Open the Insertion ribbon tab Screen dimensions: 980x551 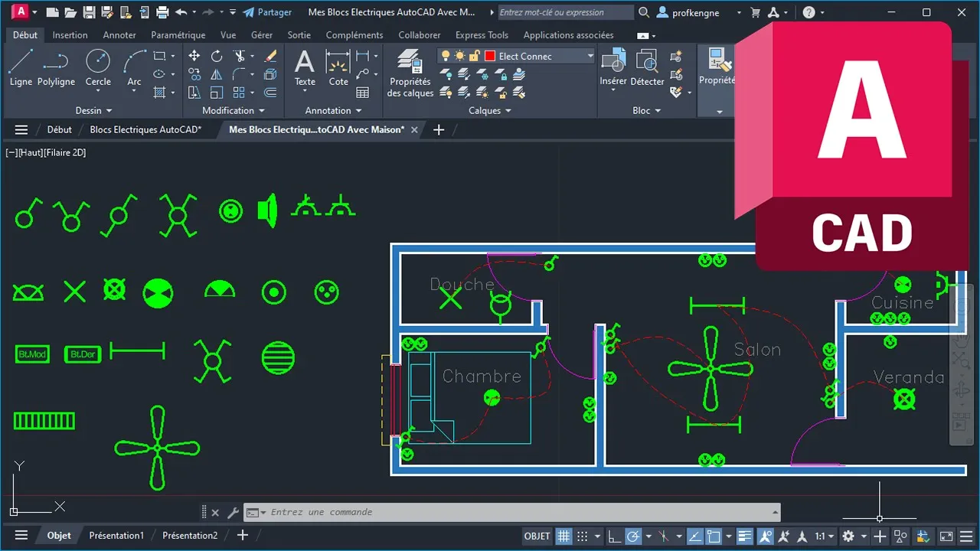(70, 35)
